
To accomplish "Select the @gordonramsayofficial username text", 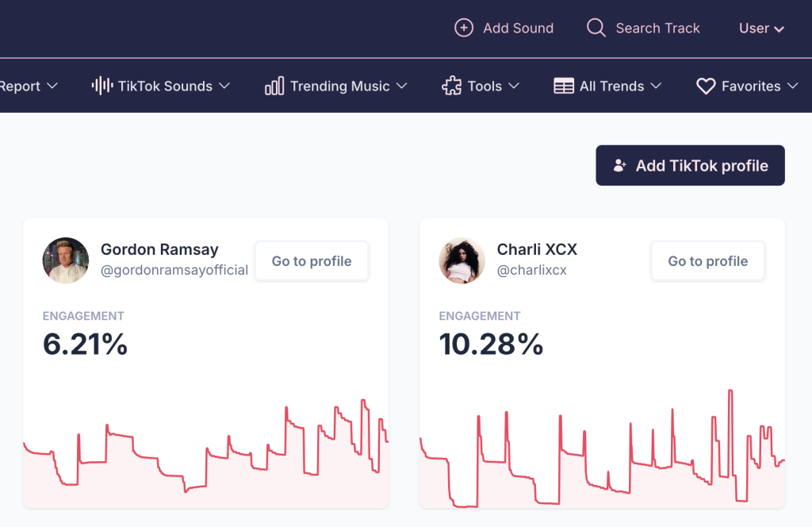I will pos(174,270).
